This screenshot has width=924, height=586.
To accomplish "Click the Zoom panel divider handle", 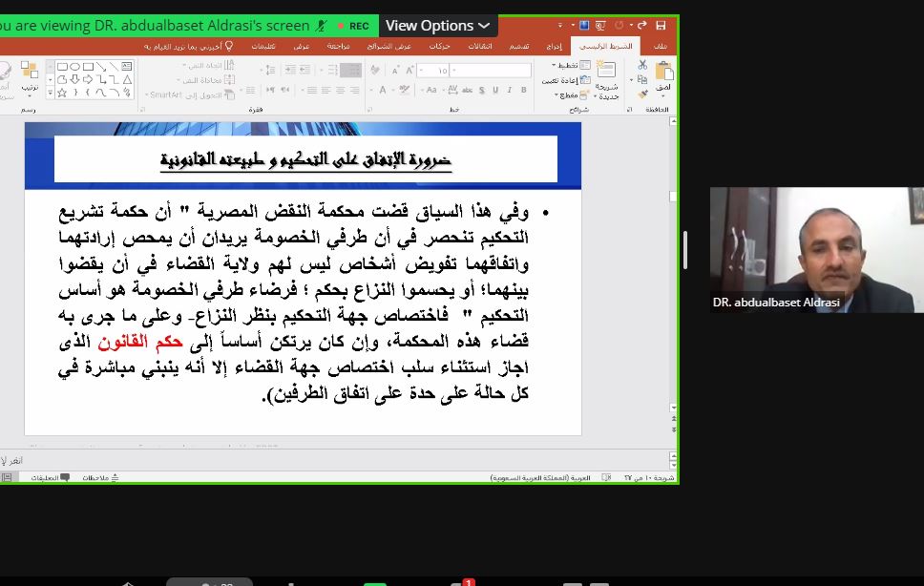I will [x=685, y=250].
